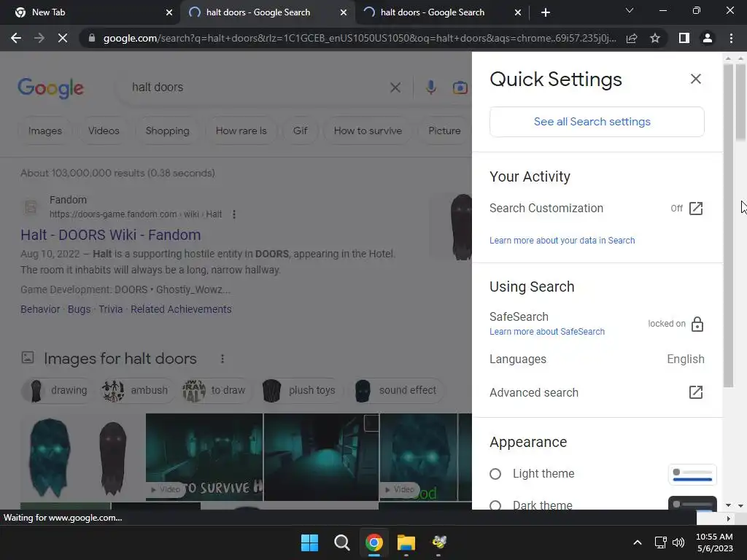747x560 pixels.
Task: Start voice search microphone icon
Action: [x=430, y=87]
